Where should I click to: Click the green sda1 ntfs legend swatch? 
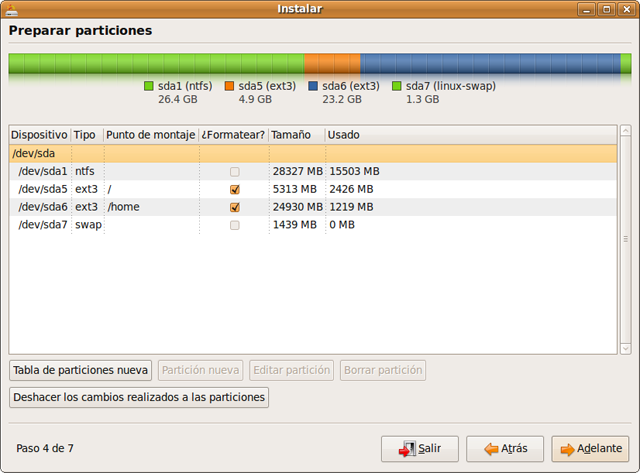pos(149,87)
